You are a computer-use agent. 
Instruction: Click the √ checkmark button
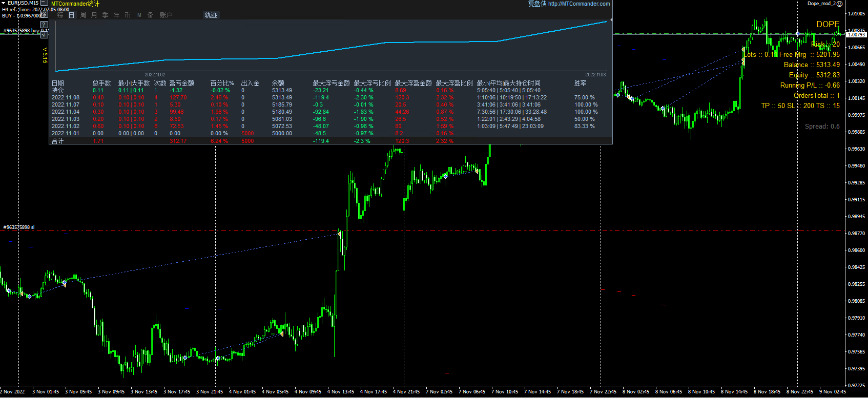pyautogui.click(x=44, y=34)
